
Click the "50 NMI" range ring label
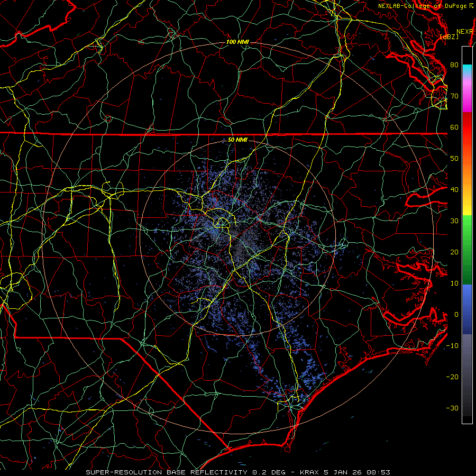click(237, 140)
